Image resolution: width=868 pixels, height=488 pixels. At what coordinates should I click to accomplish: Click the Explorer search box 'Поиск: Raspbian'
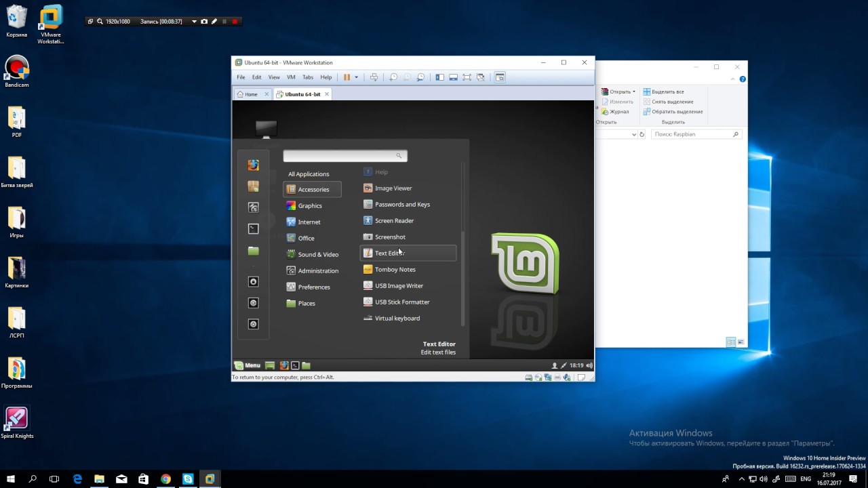point(696,134)
